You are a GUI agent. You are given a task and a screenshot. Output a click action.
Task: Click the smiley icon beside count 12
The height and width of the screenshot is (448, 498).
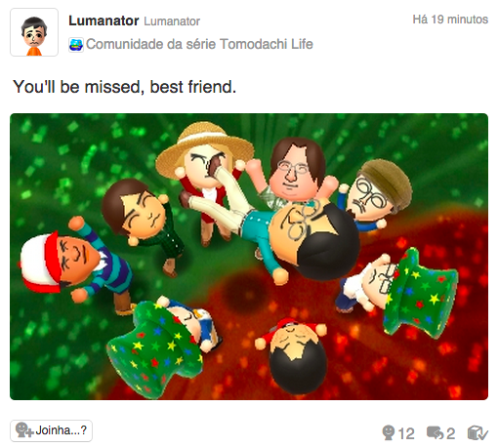[389, 432]
